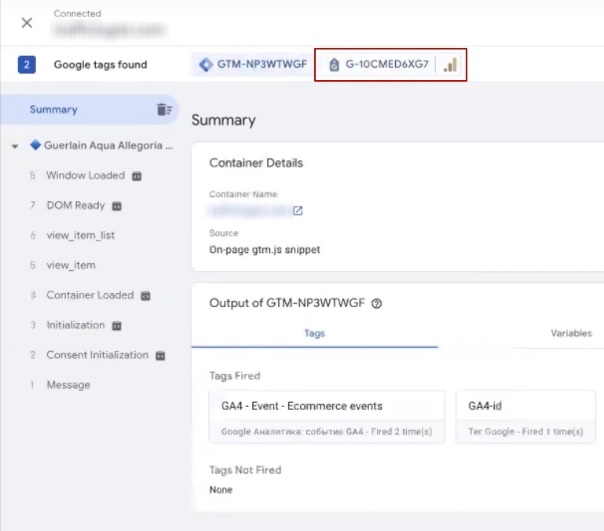Collapse the Guerlain Aqua Allegoria page group
Image resolution: width=604 pixels, height=531 pixels.
(x=15, y=146)
